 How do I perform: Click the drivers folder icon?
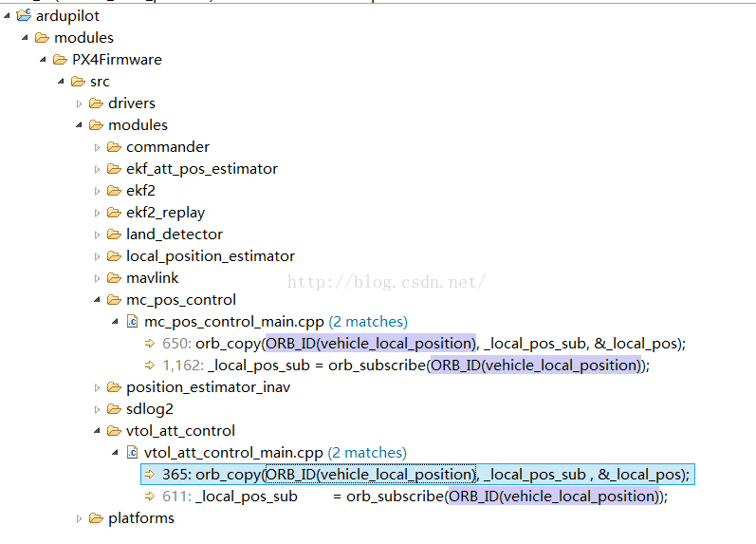click(96, 103)
